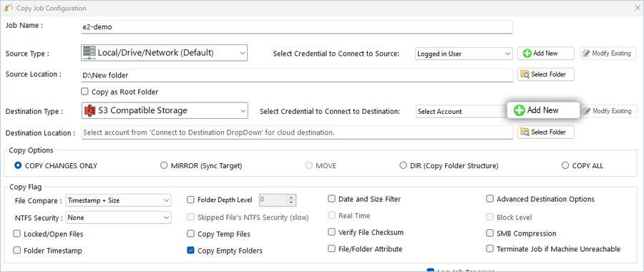This screenshot has height=272, width=644.
Task: Select COPY ALL radio option
Action: pos(565,165)
